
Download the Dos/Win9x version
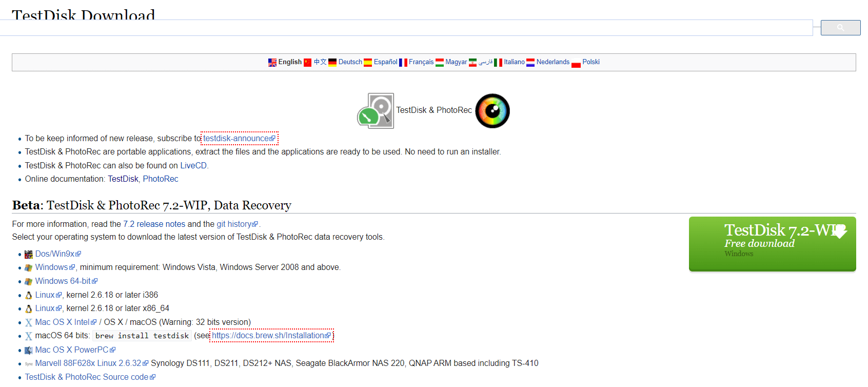click(x=58, y=254)
